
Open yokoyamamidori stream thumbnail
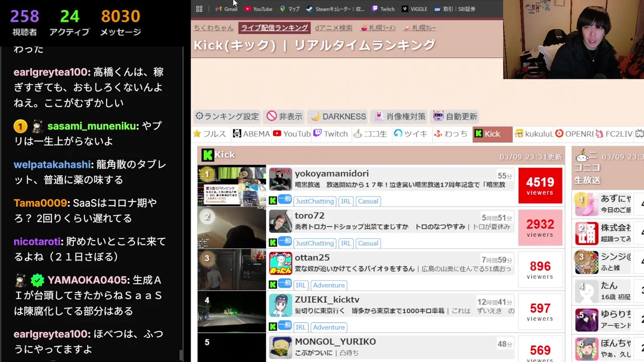[x=231, y=186]
